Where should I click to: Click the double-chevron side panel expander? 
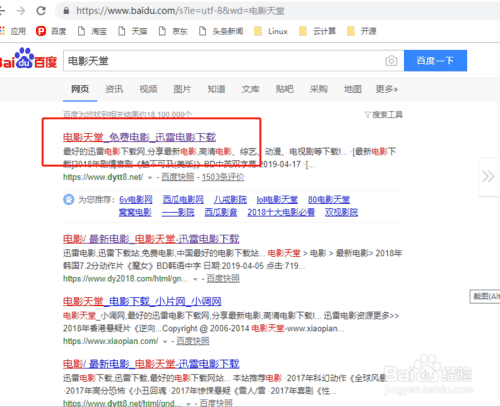point(488,176)
